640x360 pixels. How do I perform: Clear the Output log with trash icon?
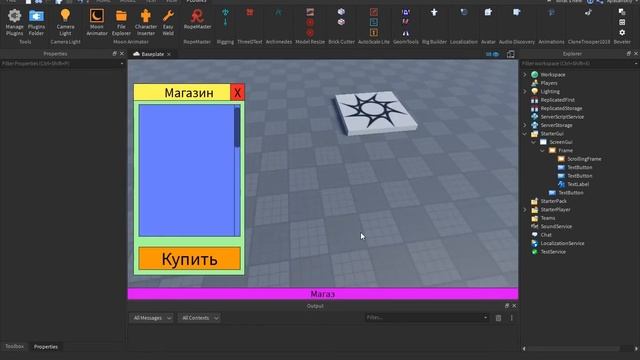point(498,318)
